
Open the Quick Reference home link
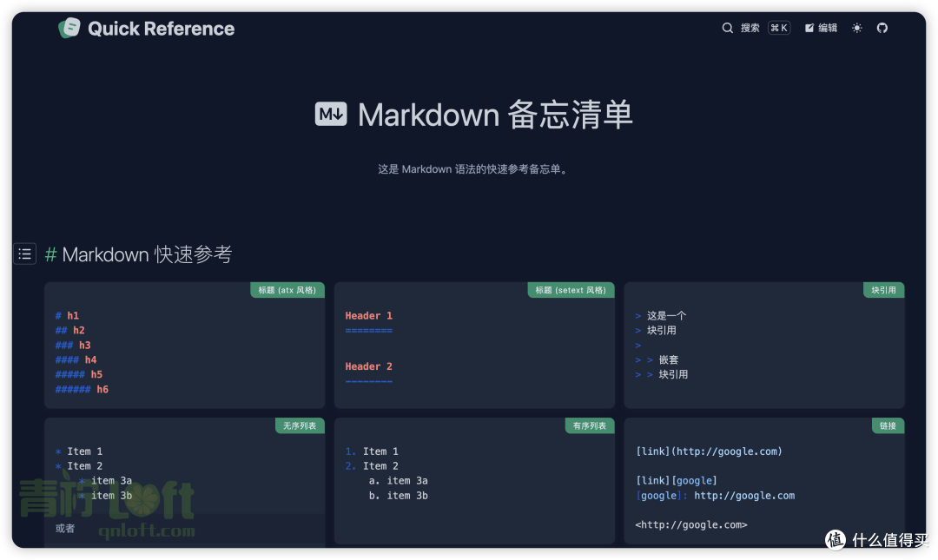(x=147, y=28)
